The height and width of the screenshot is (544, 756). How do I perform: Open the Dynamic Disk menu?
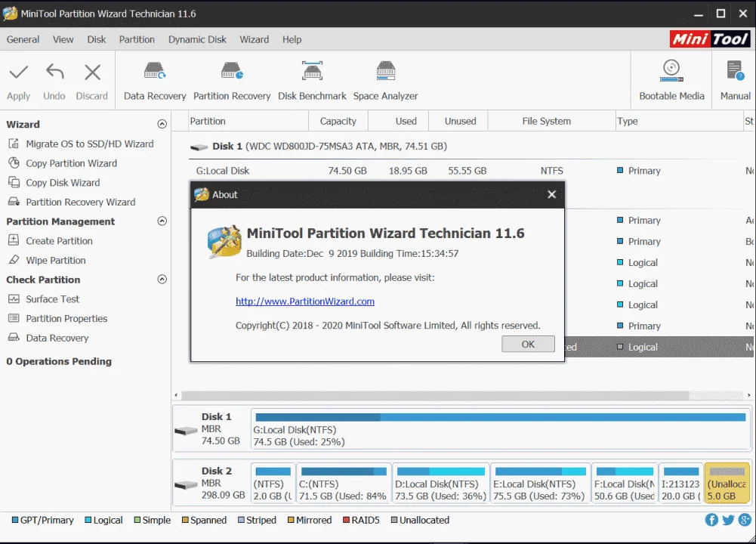[x=197, y=39]
